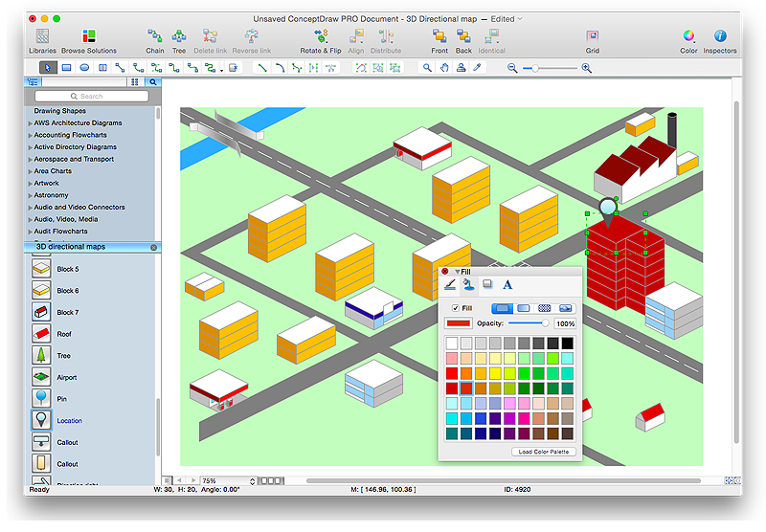Pick the Tree shape from the library
Viewport: 766px width, 532px height.
[x=41, y=355]
